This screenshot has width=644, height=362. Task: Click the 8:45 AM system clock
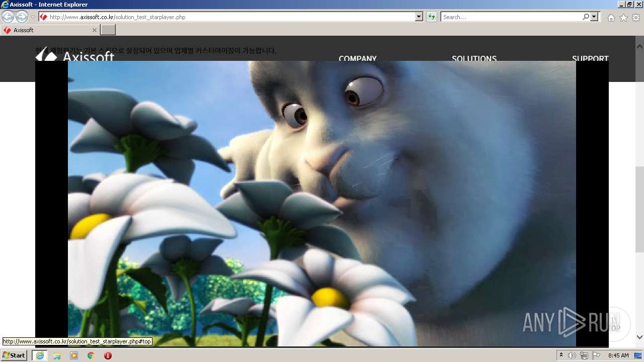click(618, 355)
